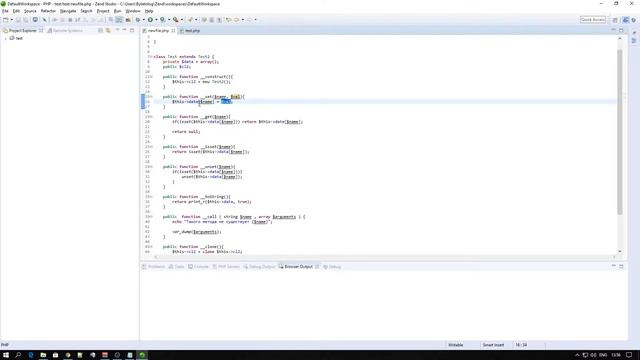Click the Profile toolbar icon

162,20
